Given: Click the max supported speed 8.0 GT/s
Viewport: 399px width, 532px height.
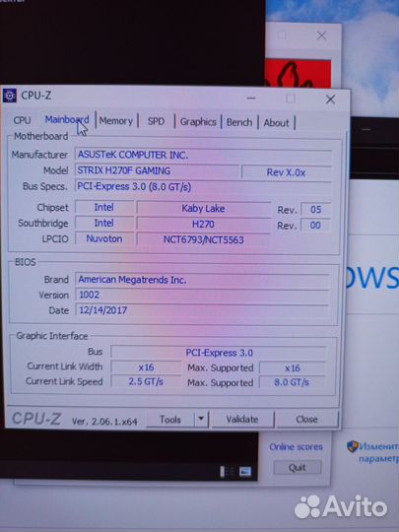Looking at the screenshot, I should click(292, 382).
